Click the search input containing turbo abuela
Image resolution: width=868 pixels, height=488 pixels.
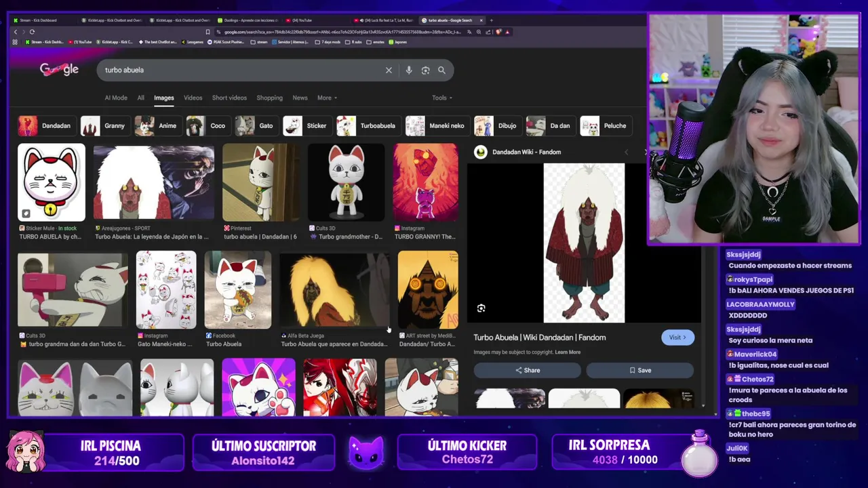tap(241, 70)
